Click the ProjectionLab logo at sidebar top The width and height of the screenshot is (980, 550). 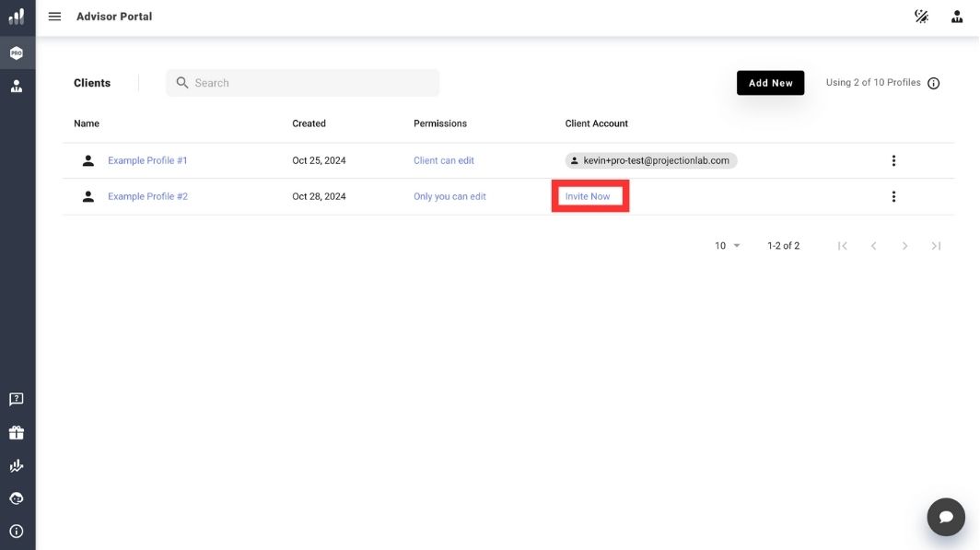pyautogui.click(x=16, y=16)
